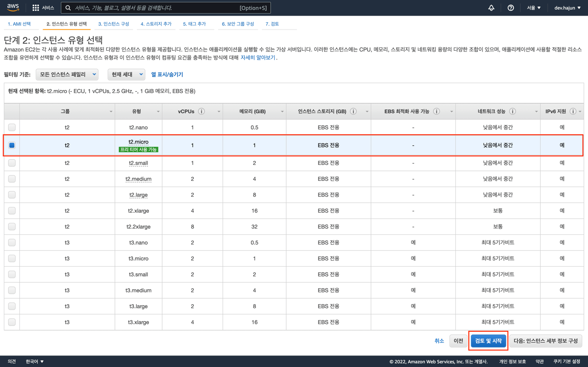Show info icon for vCPUs column
Viewport: 588px width, 367px height.
pyautogui.click(x=201, y=111)
